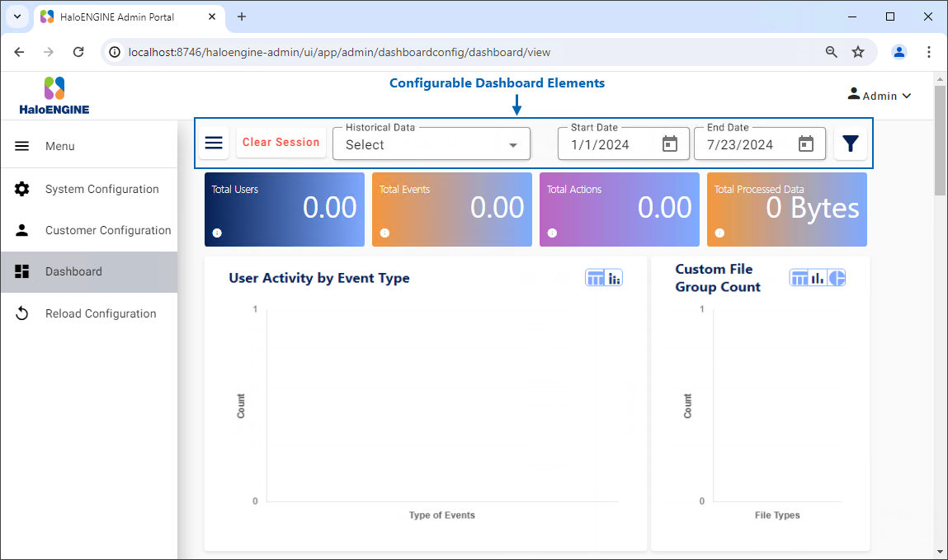Collapse the sidebar with the hamburger icon
Screen dimensions: 948x560
[x=214, y=143]
